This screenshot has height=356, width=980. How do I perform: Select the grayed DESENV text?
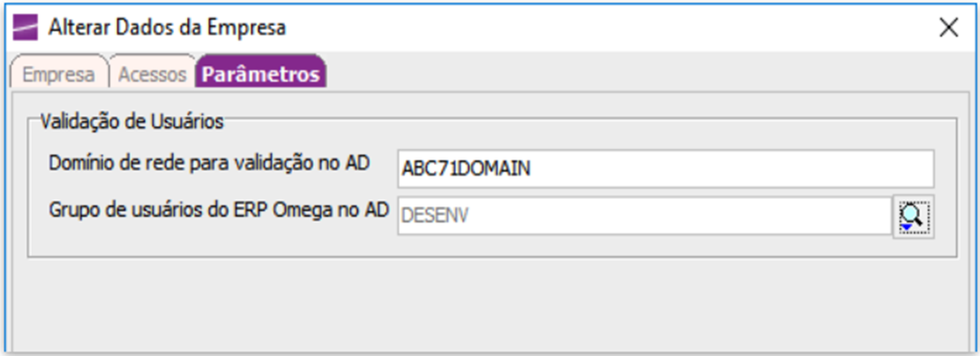pos(436,215)
